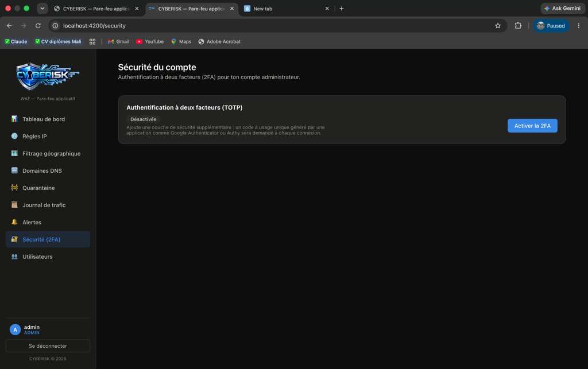
Task: Click Ask Gemini button
Action: click(563, 8)
